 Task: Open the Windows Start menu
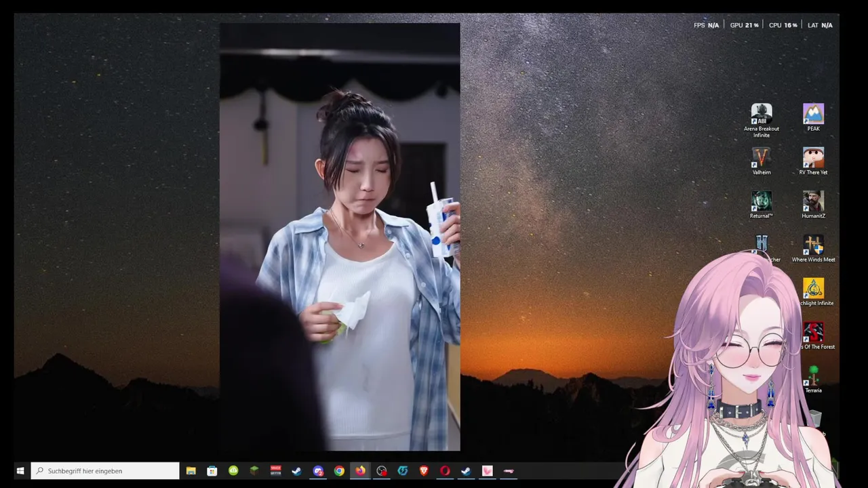pos(20,471)
